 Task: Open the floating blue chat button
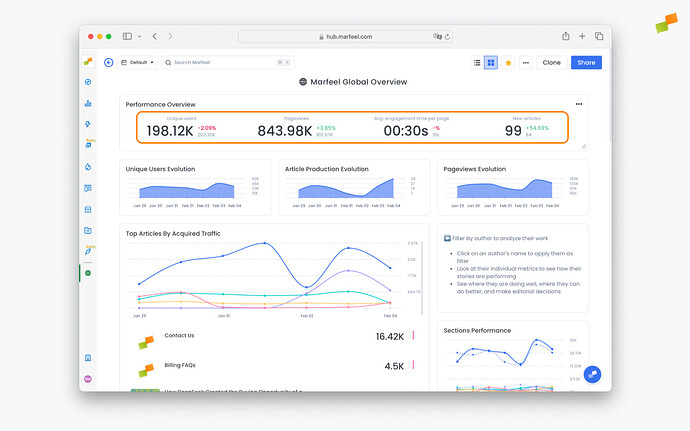(x=591, y=374)
